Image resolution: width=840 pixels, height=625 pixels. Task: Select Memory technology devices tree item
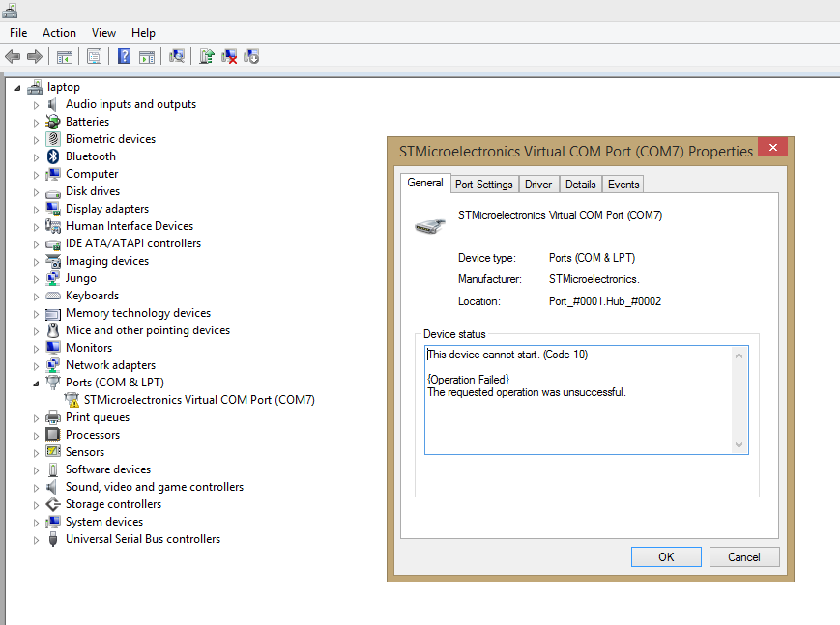coord(138,313)
